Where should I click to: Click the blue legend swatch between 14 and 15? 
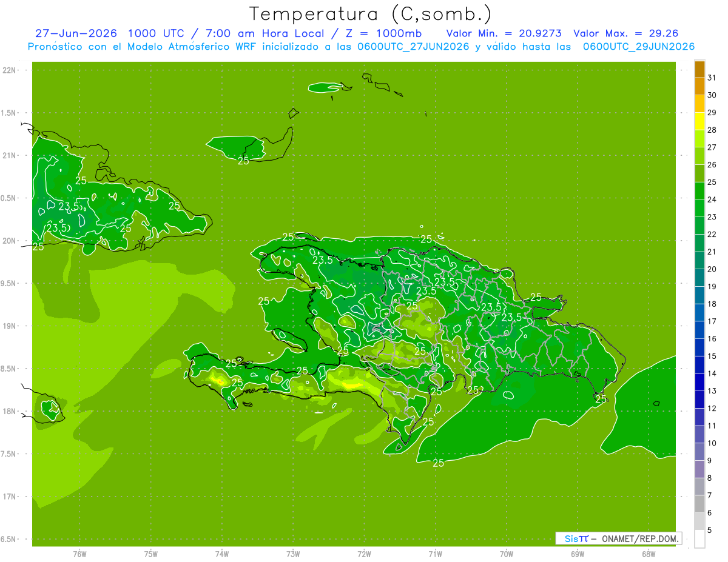tap(699, 365)
